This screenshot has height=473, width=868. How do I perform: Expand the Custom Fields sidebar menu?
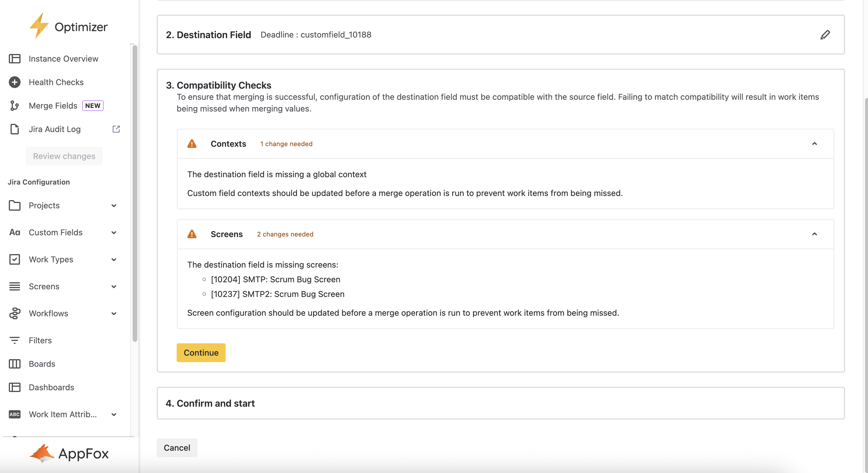[x=114, y=232]
